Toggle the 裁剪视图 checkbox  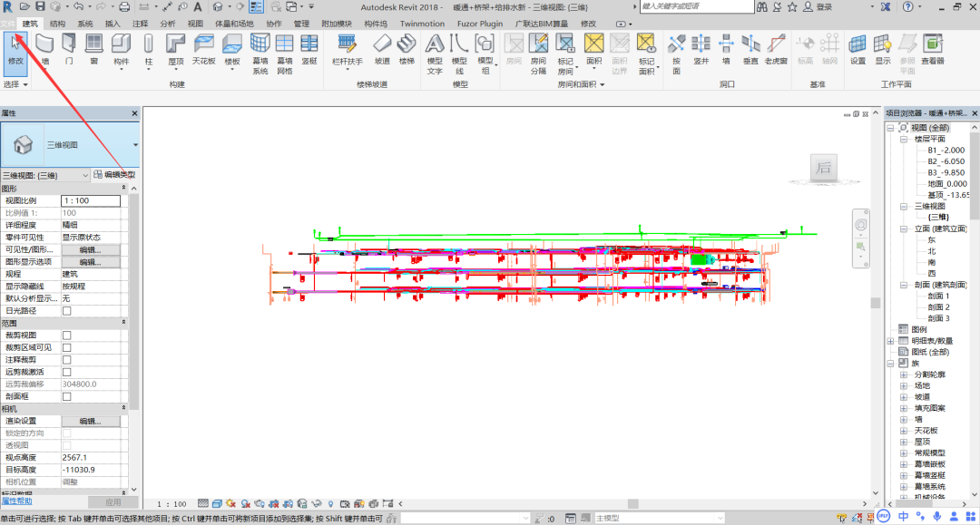coord(67,335)
